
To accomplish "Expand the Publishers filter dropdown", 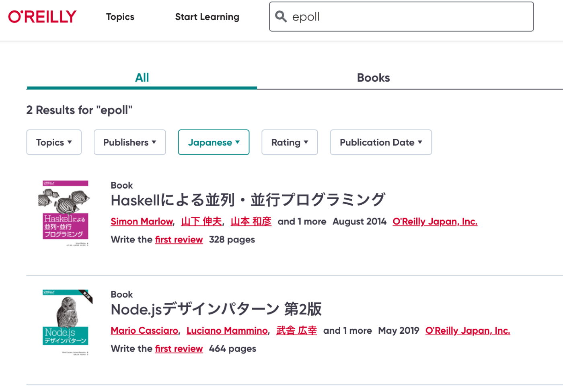I will pyautogui.click(x=129, y=142).
